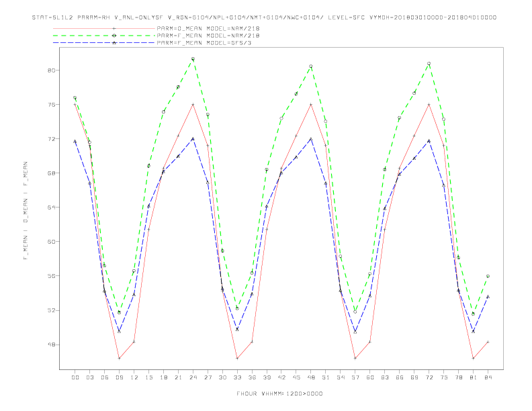Click x-axis forecast hour label 21
532x411 pixels.
pyautogui.click(x=178, y=377)
